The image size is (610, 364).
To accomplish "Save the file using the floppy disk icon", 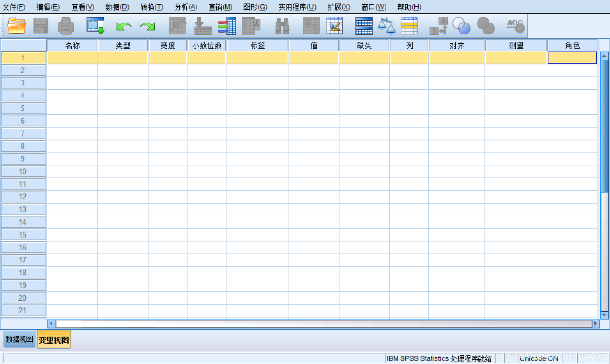I will 41,26.
